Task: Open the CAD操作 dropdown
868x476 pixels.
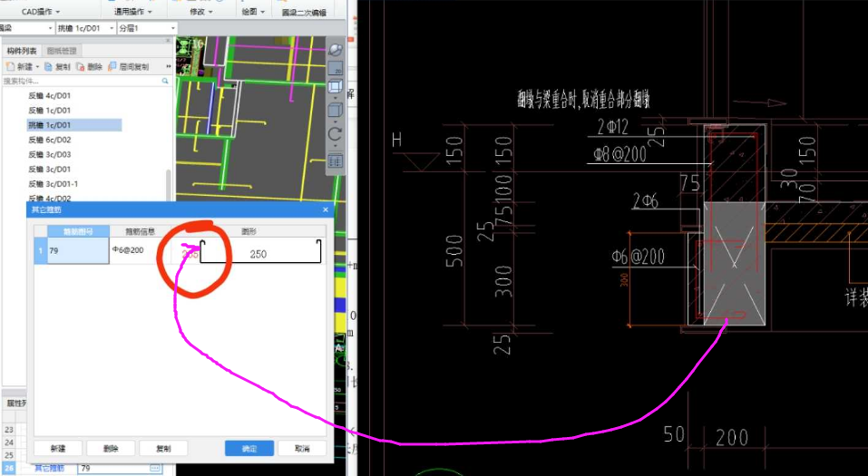Action: coord(41,11)
